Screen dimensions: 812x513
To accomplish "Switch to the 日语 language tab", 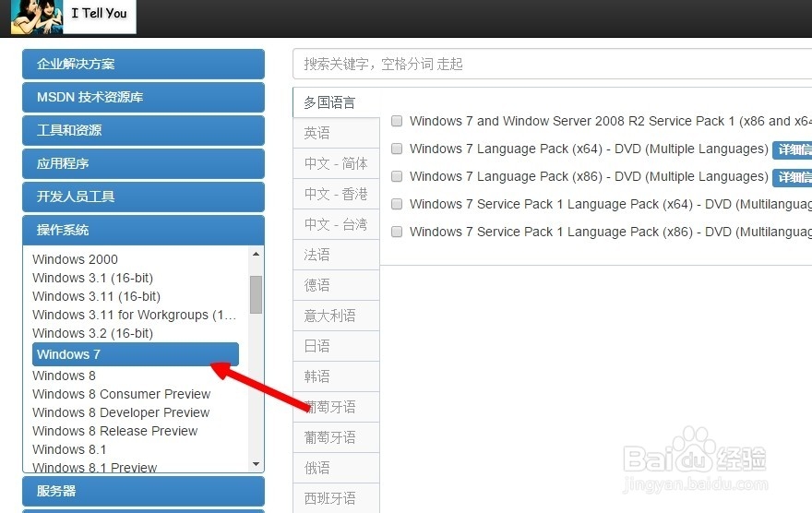I will click(336, 346).
